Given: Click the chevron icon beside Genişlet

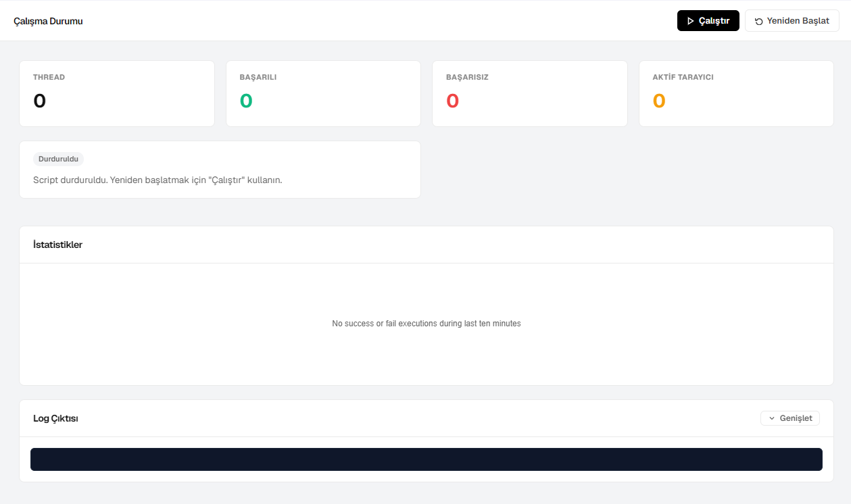Looking at the screenshot, I should pyautogui.click(x=772, y=418).
